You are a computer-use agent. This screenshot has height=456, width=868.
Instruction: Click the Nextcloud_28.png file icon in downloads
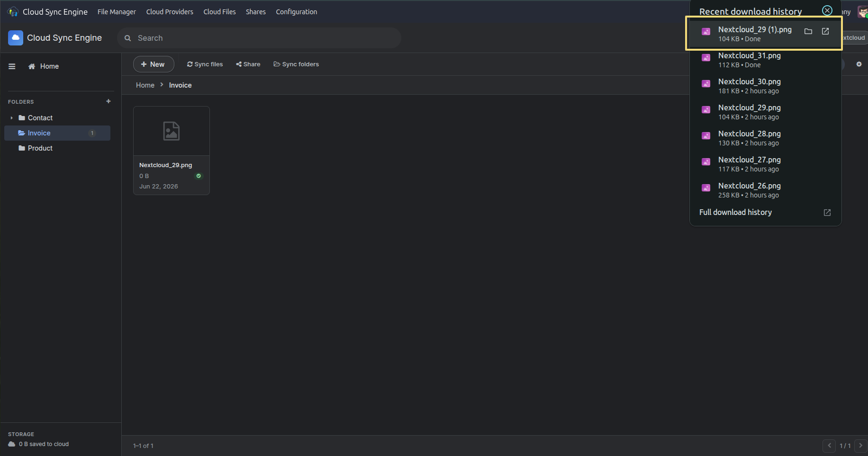706,136
